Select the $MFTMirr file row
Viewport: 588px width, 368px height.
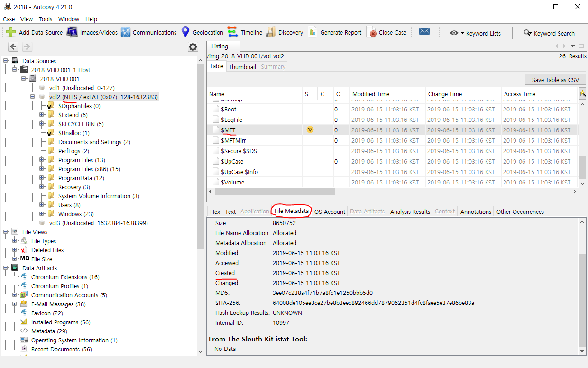pyautogui.click(x=393, y=140)
